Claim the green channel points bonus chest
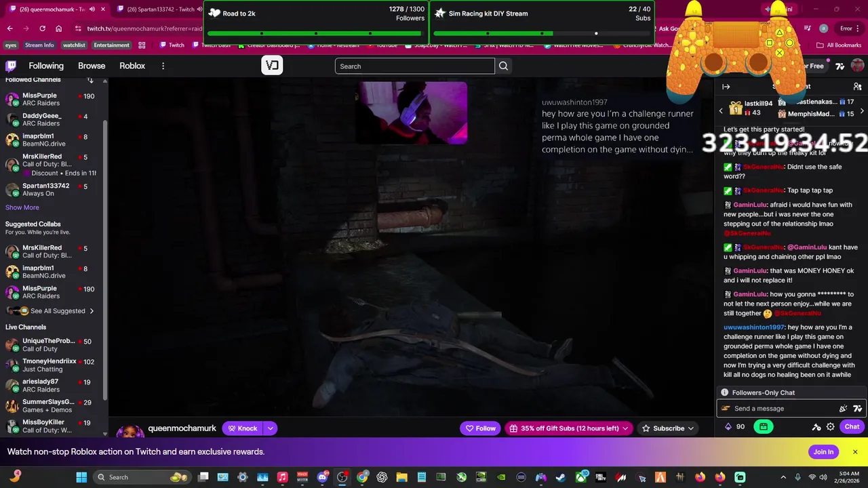This screenshot has height=488, width=868. 764,426
